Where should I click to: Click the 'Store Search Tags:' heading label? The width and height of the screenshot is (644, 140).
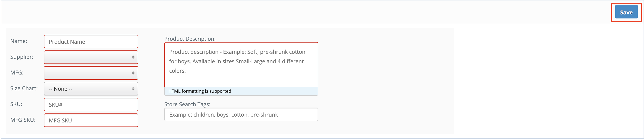[187, 104]
